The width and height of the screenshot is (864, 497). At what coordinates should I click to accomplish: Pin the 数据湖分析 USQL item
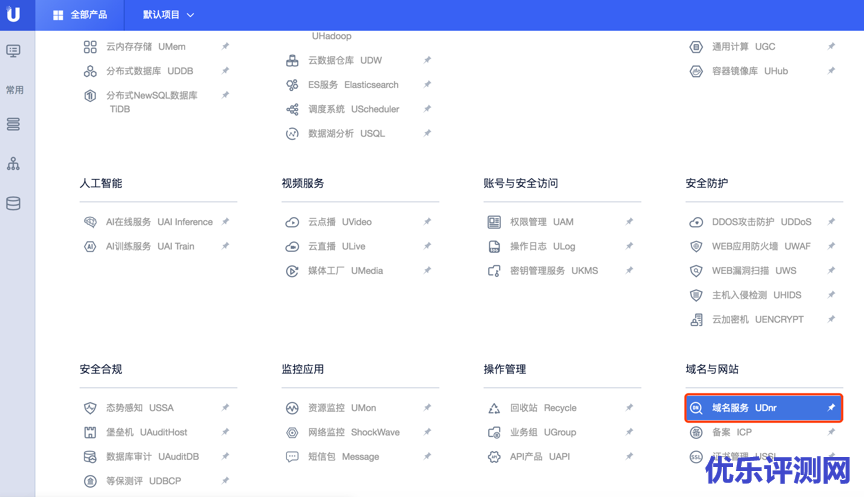[427, 133]
